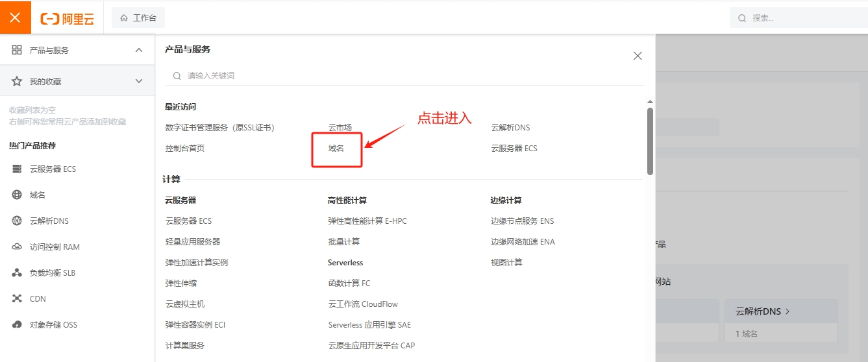Open 批量计算 link
This screenshot has height=362, width=868.
click(x=344, y=241)
